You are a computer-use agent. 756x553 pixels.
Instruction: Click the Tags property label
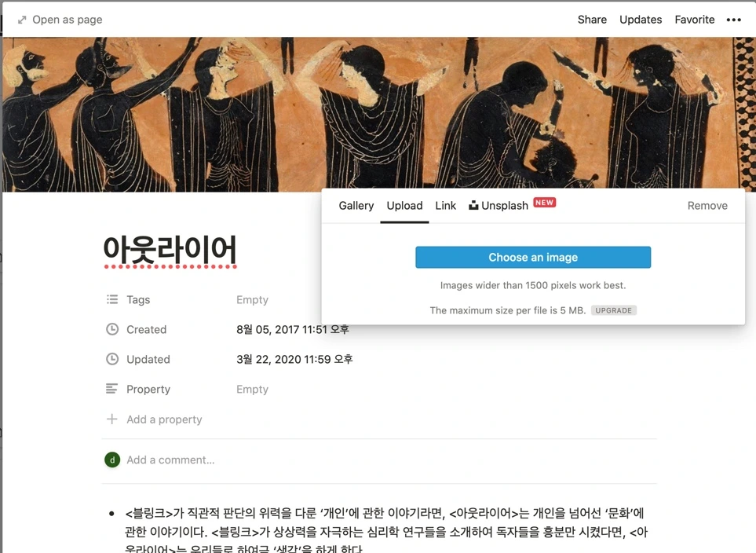[138, 299]
